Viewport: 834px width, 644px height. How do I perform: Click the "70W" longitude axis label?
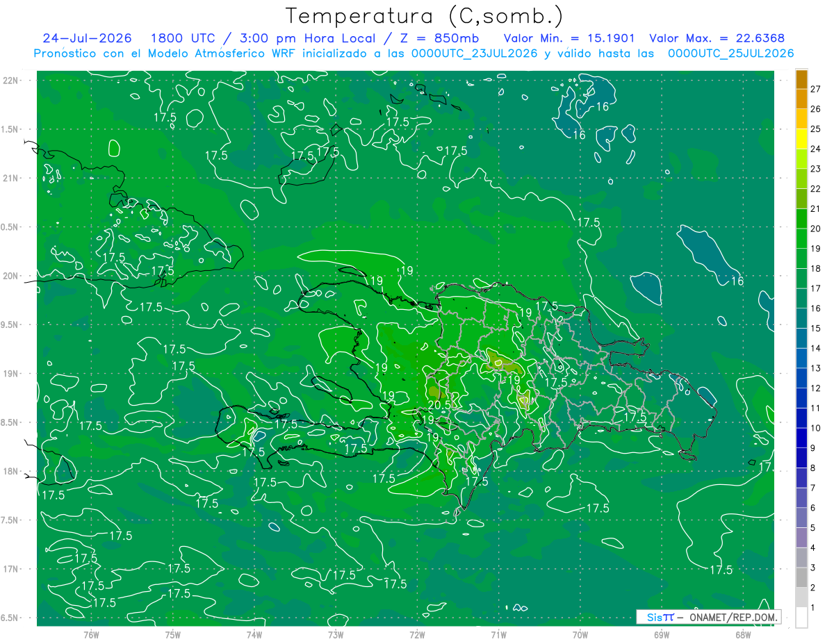pyautogui.click(x=580, y=635)
